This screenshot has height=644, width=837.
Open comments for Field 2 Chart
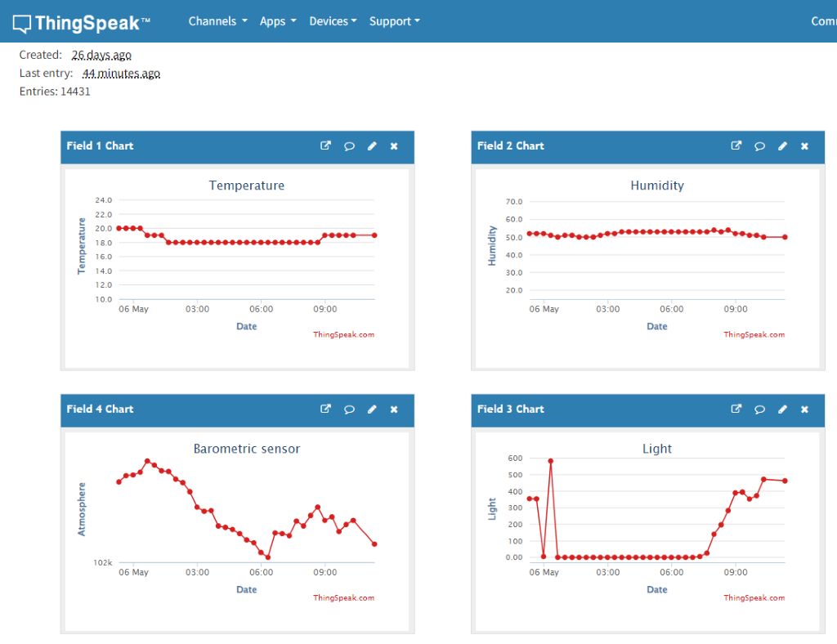[x=759, y=146]
